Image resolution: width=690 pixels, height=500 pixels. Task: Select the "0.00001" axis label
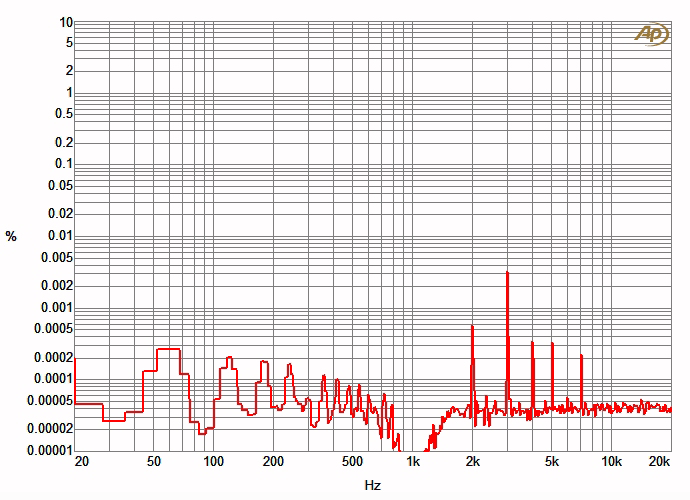point(50,450)
